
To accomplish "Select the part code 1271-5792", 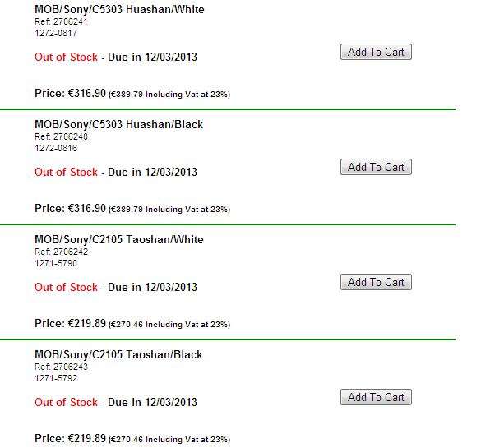I will pos(56,379).
